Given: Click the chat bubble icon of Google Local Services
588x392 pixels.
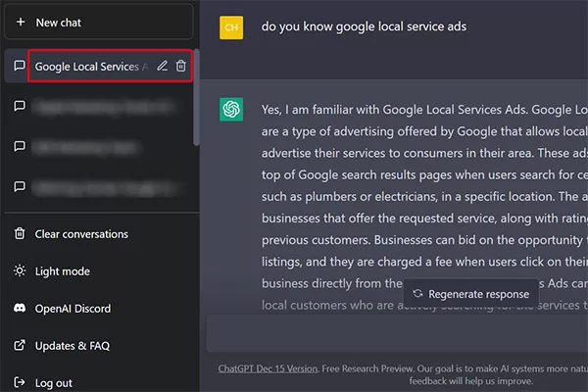Looking at the screenshot, I should click(20, 66).
